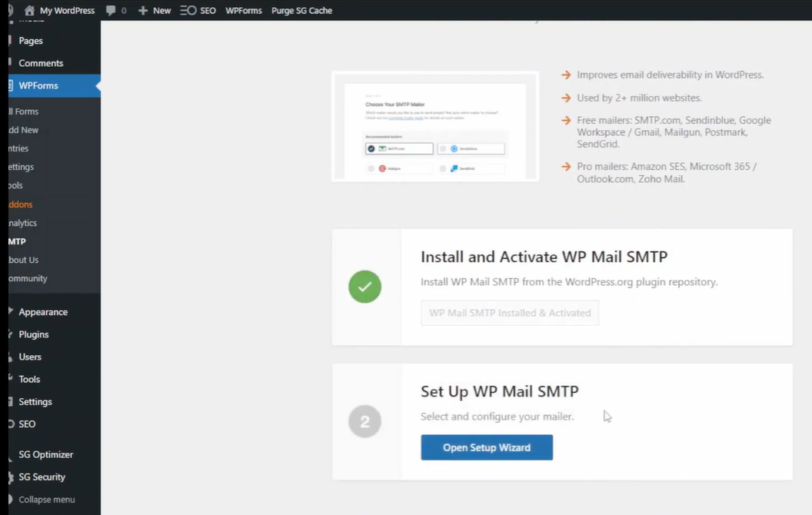Click the Set Up WP Mail SMTP heading
812x515 pixels.
500,392
